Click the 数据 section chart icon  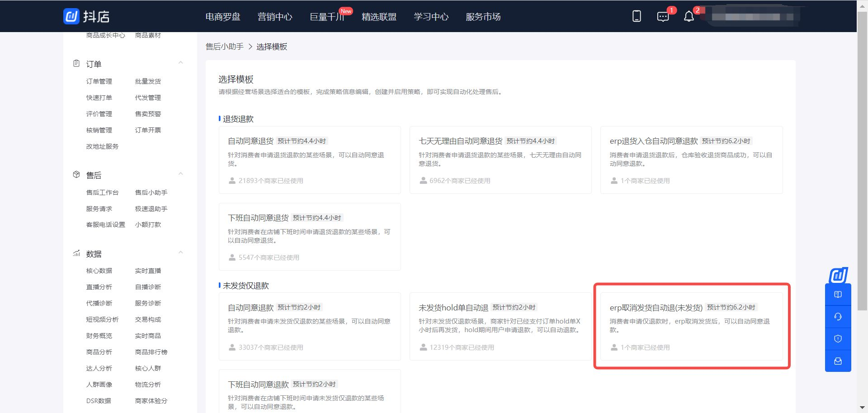pos(76,253)
